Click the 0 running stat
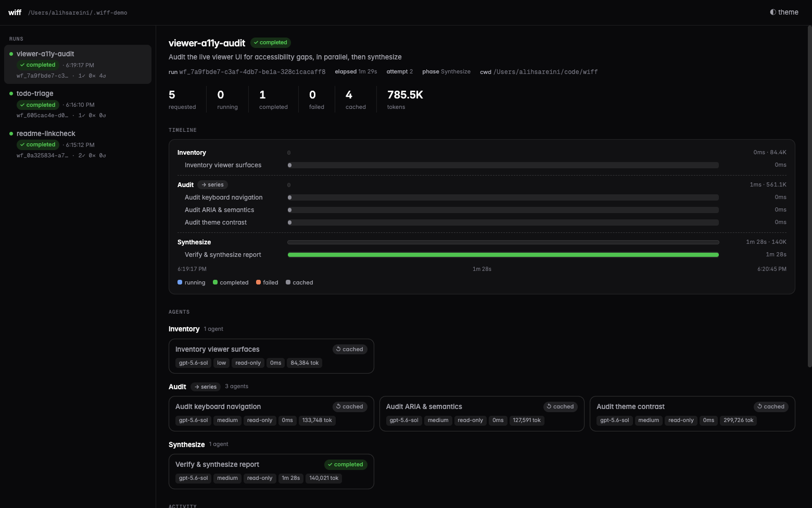Screen dimensions: 812x508 tap(227, 100)
